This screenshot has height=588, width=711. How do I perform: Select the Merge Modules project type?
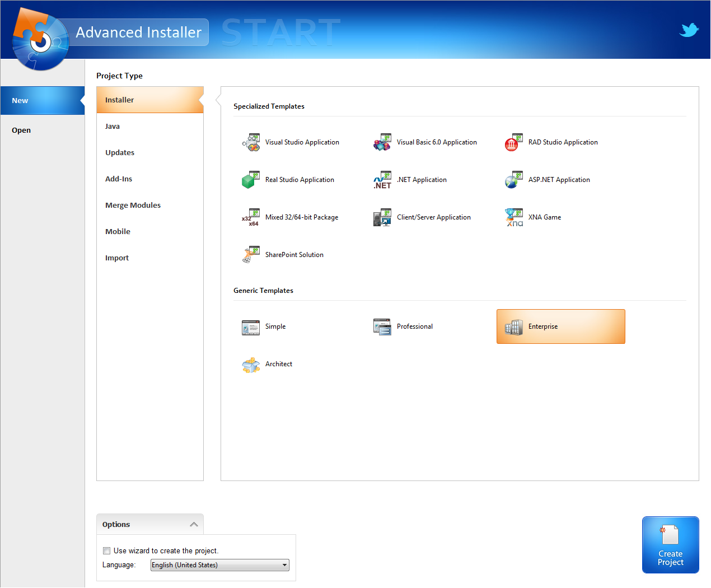(133, 206)
